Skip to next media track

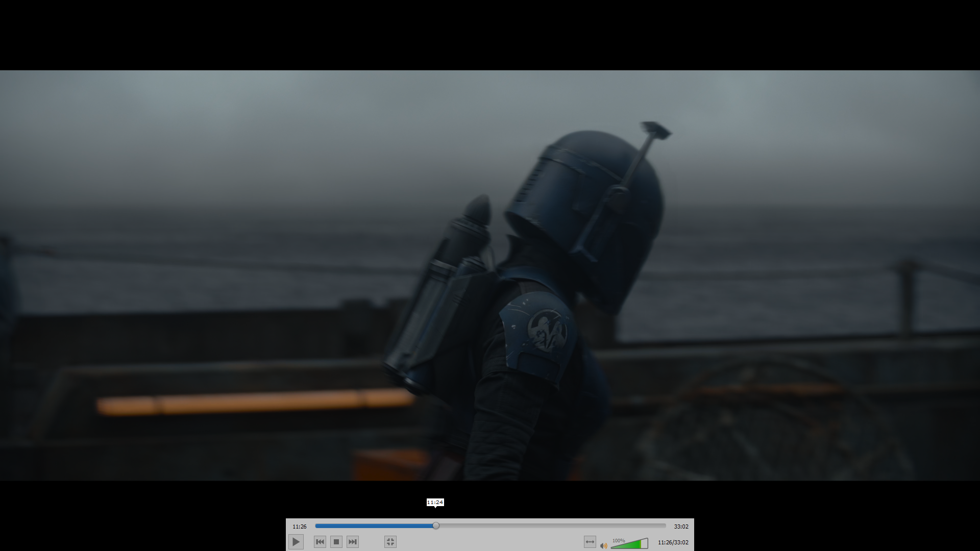click(x=353, y=542)
